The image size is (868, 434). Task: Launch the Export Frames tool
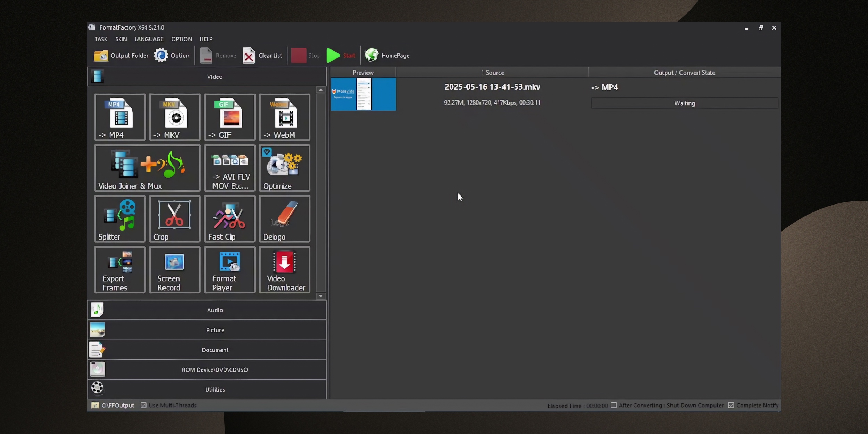[120, 270]
